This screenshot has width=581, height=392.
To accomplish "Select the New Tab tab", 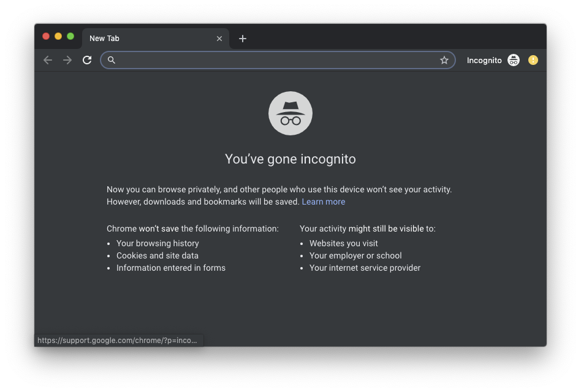I will point(156,39).
